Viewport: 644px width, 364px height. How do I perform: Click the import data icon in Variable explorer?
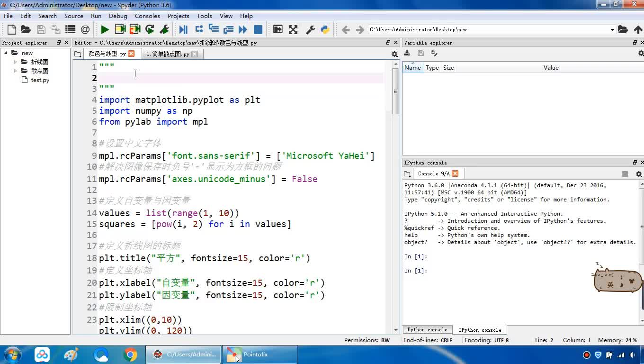[407, 54]
